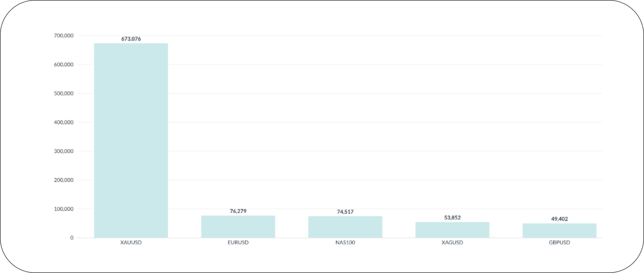Screen dimensions: 644x273
Task: Click the 700,000 y-axis tick label
Action: pyautogui.click(x=64, y=36)
